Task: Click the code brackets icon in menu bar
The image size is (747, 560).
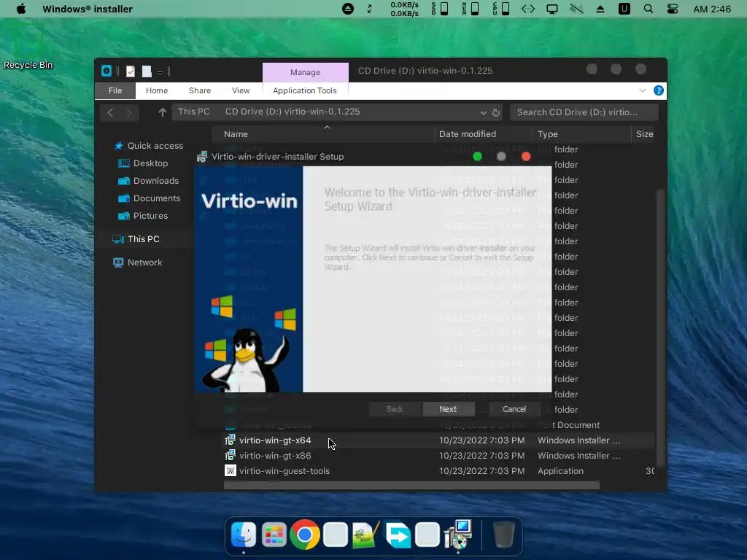Action: pos(528,9)
